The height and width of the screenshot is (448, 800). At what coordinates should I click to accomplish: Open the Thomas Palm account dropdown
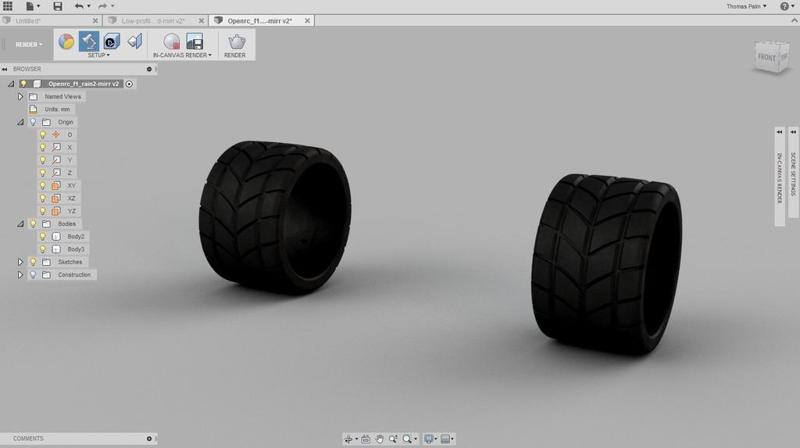tap(746, 6)
